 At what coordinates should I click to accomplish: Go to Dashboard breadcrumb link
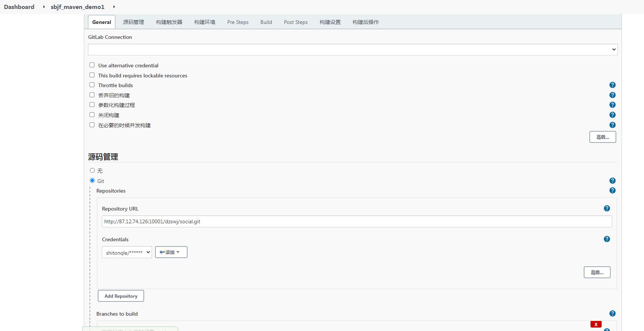[19, 7]
